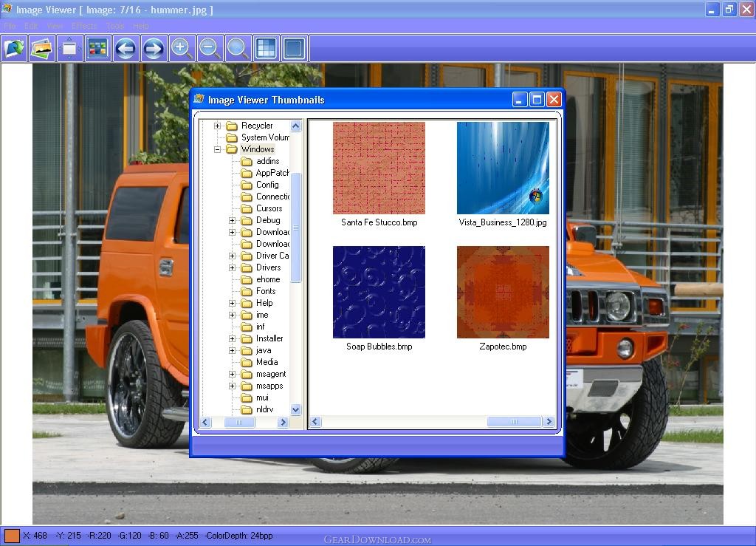Open the thumbnails browser toolbar icon
Image resolution: width=756 pixels, height=546 pixels.
click(98, 48)
